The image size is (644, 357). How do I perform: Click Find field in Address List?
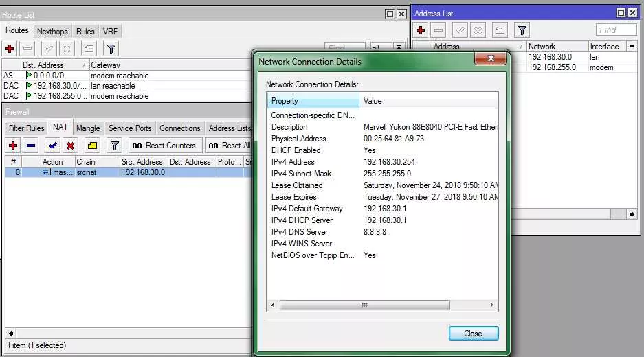616,30
